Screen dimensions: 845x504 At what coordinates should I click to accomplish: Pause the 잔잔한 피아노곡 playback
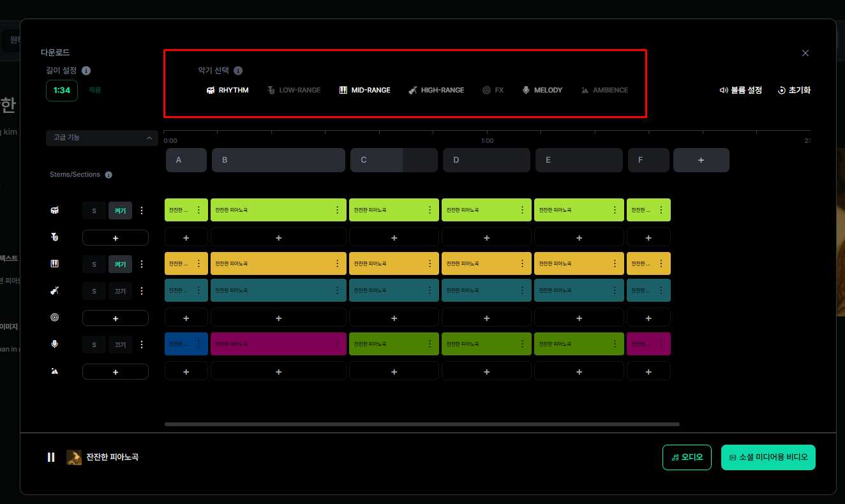(51, 457)
